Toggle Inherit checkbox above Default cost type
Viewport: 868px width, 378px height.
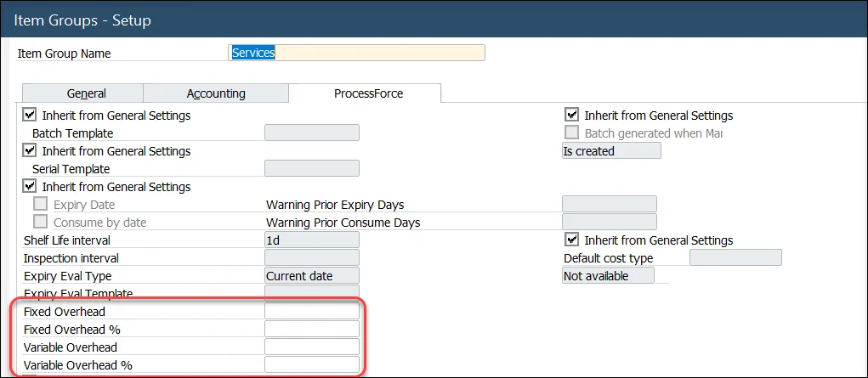pos(572,240)
